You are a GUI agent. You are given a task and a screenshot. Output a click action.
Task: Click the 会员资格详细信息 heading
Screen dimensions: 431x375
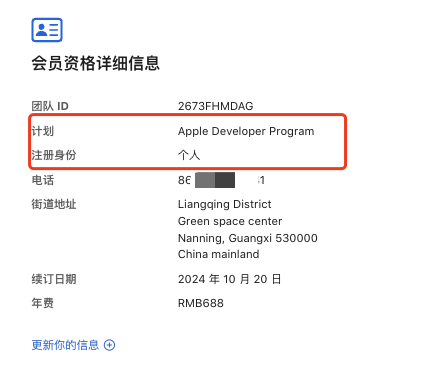[x=96, y=63]
